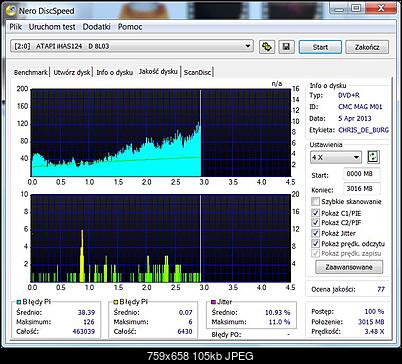
Task: Click the Koniec 3016 MB field
Action: pos(362,189)
